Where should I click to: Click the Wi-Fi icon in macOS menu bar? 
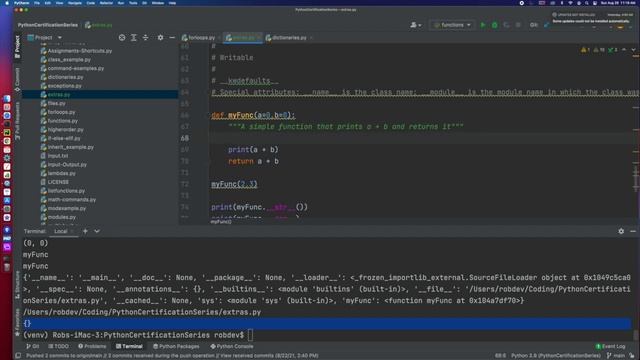(570, 3)
